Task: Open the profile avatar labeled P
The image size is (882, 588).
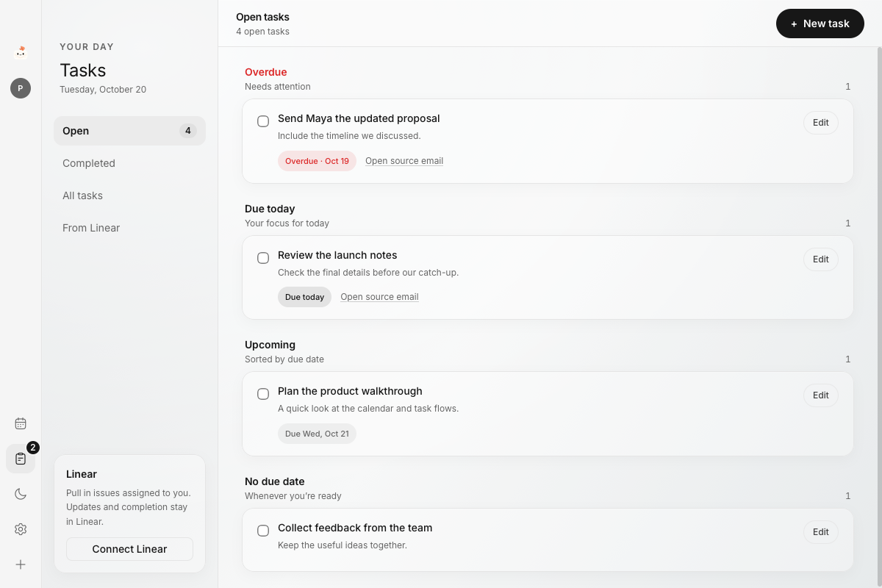Action: [x=21, y=88]
